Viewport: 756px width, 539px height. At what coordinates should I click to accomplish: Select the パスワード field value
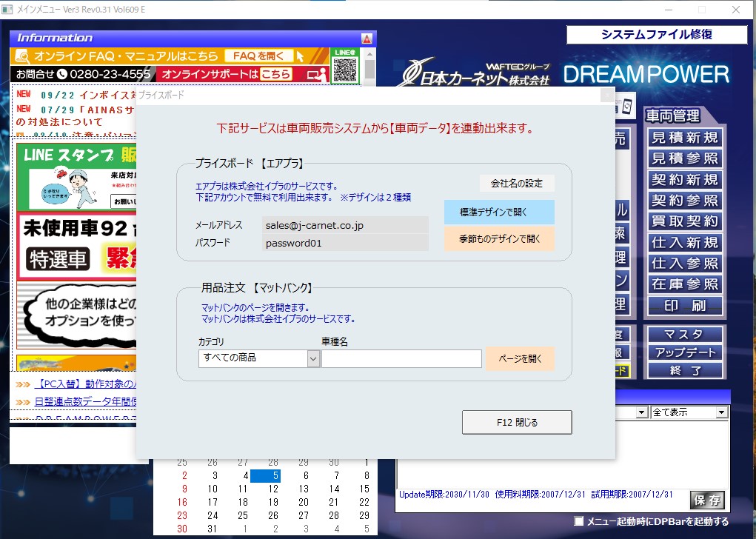(345, 243)
